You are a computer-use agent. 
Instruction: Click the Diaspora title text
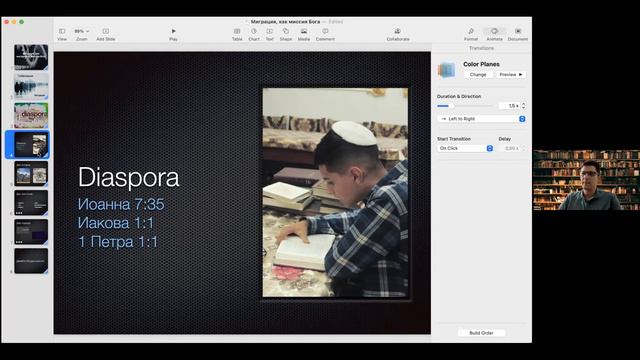[129, 178]
